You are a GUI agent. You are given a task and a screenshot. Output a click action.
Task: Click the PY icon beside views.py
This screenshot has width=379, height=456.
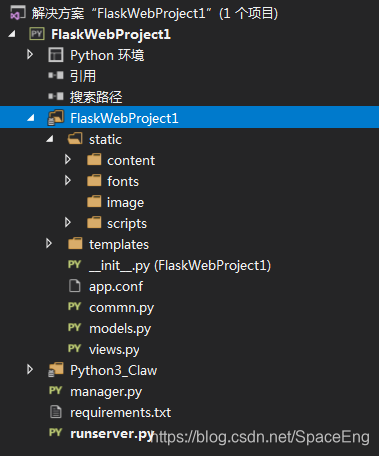click(x=74, y=348)
